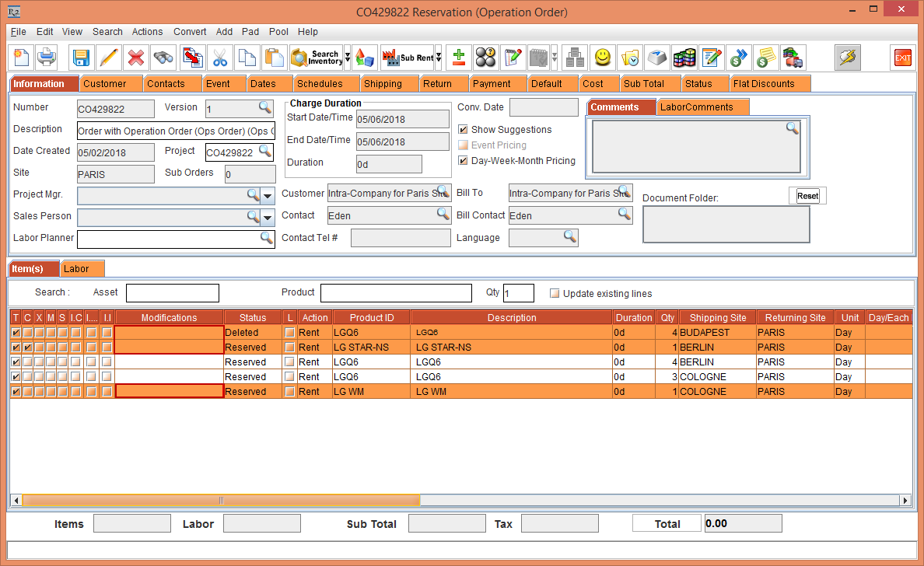
Task: Click the horizontal scrollbar in items grid
Action: point(221,501)
